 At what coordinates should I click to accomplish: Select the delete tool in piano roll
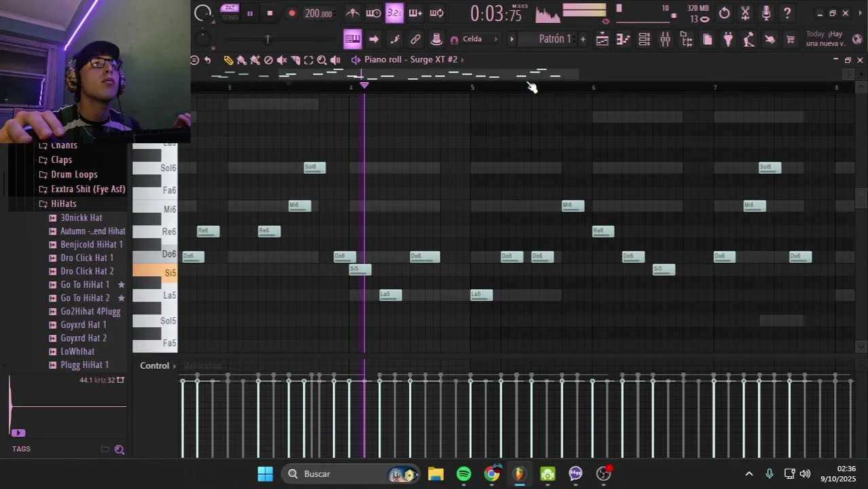pyautogui.click(x=268, y=60)
